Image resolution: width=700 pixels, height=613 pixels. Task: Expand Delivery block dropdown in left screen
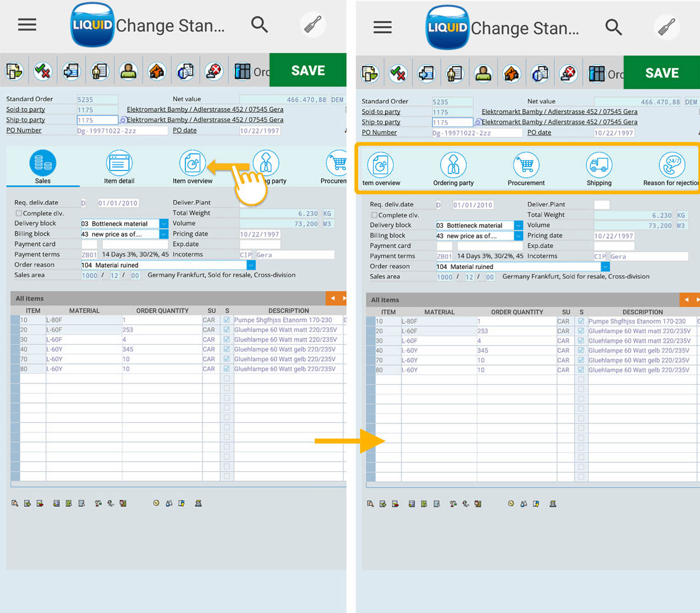point(164,224)
